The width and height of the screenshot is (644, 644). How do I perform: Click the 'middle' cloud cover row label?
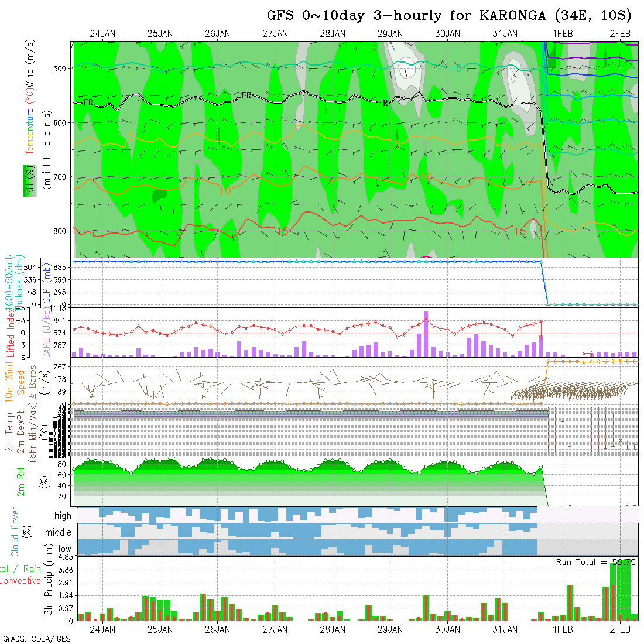59,532
